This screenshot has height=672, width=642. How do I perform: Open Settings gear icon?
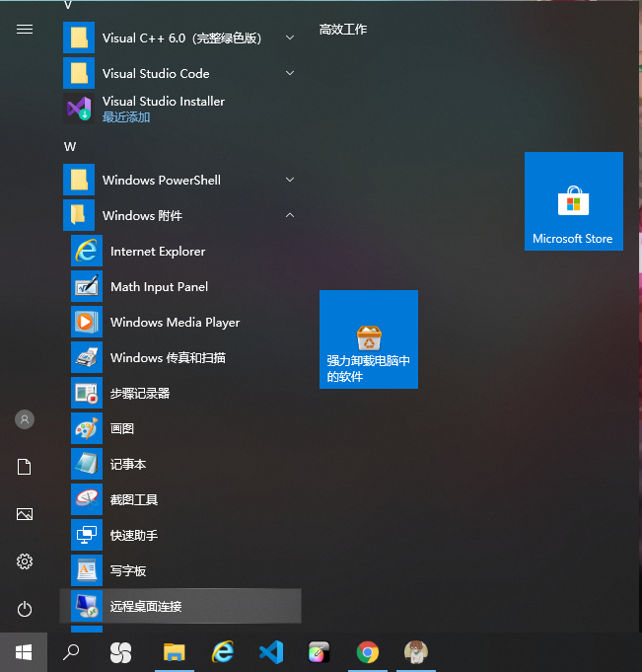(25, 561)
